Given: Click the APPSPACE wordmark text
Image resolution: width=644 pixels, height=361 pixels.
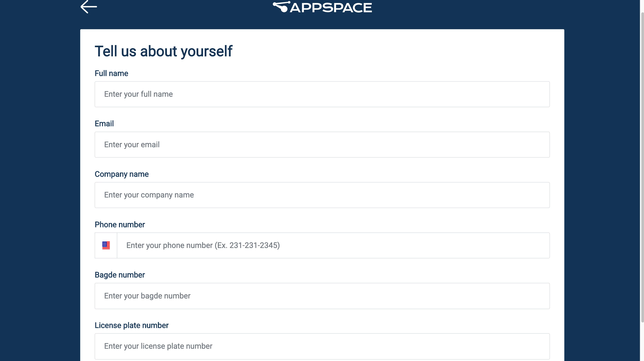Looking at the screenshot, I should tap(331, 8).
